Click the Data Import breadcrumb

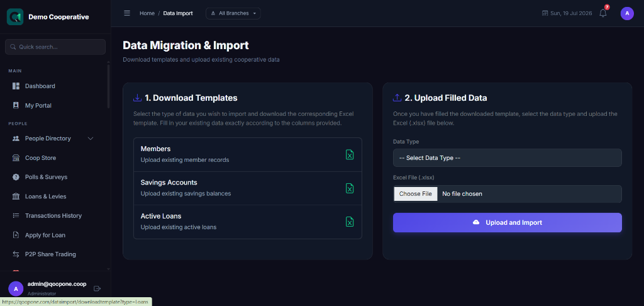pos(178,13)
